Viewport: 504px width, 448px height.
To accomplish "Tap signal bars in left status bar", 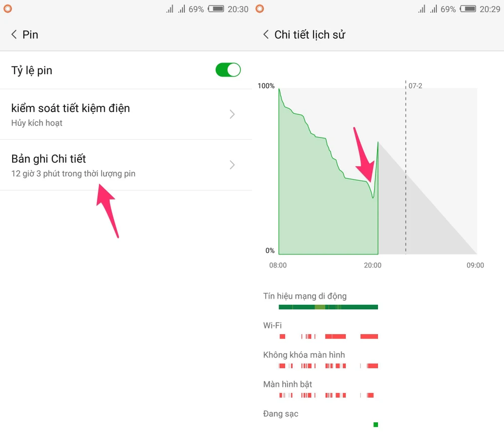I will pos(176,9).
